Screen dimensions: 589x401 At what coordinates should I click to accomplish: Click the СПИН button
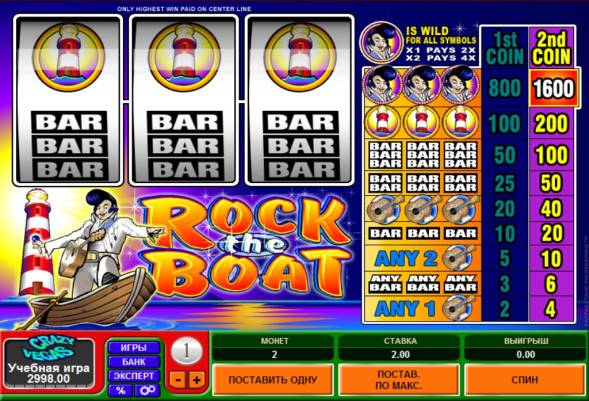click(524, 380)
